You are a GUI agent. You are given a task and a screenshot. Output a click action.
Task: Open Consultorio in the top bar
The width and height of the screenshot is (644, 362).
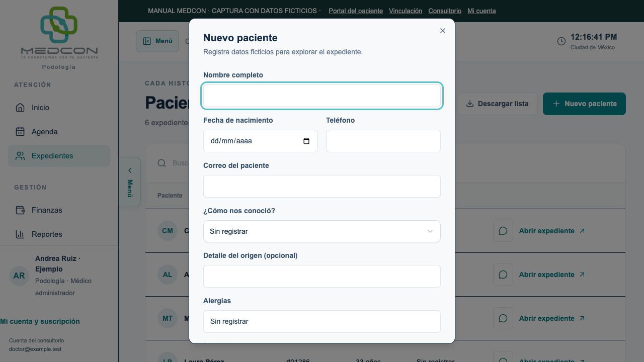(x=445, y=11)
